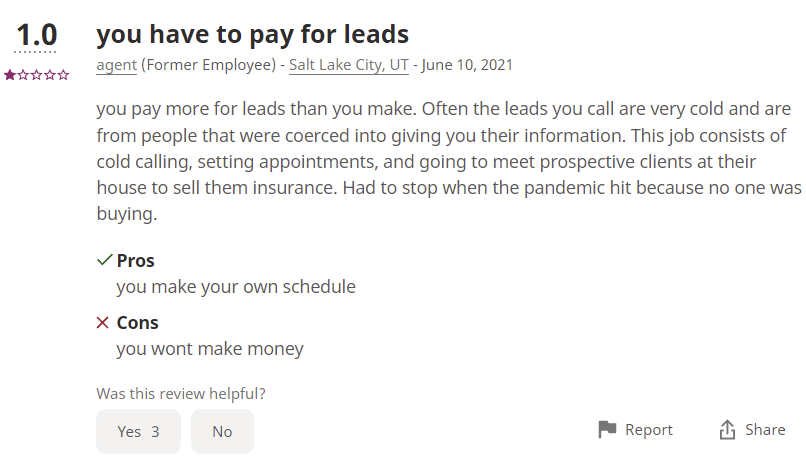Click the Pros heading

(x=135, y=260)
